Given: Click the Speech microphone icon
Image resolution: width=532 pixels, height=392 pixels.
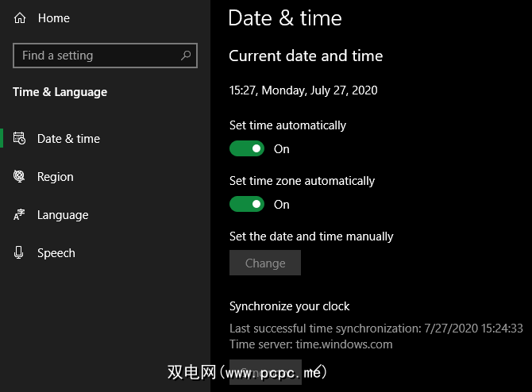Looking at the screenshot, I should (20, 253).
